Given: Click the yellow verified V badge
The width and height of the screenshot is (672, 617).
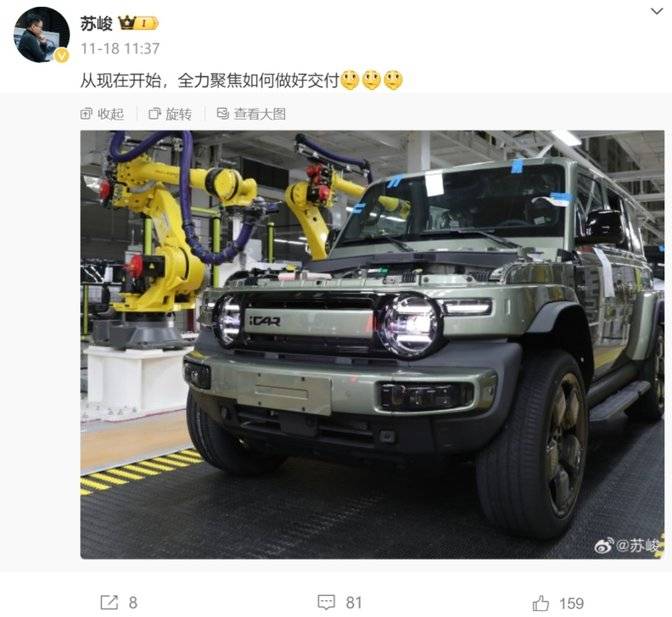Looking at the screenshot, I should click(62, 55).
